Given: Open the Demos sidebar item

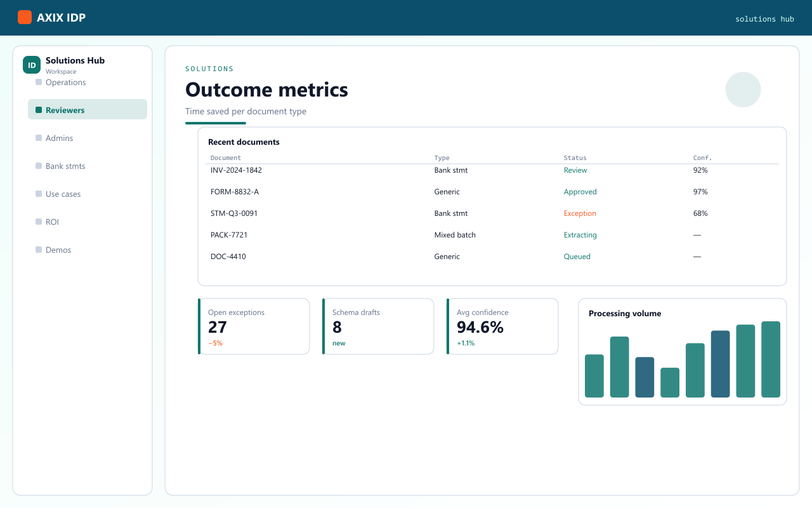Looking at the screenshot, I should click(88, 249).
